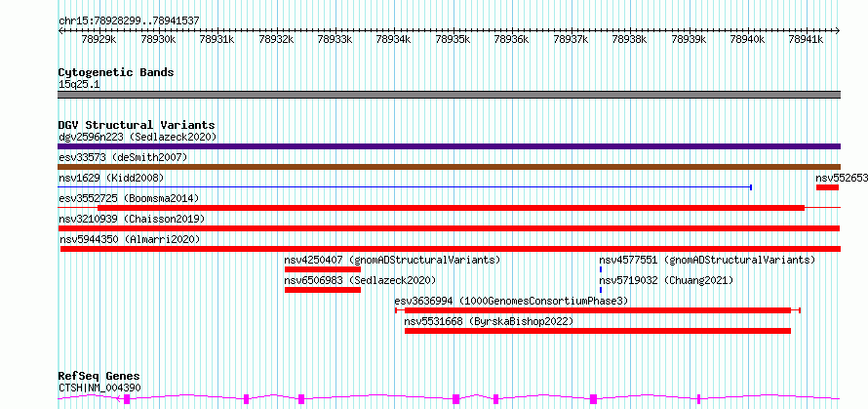Click the small red nsv552653 variant bar
868x409 pixels.
coord(827,187)
